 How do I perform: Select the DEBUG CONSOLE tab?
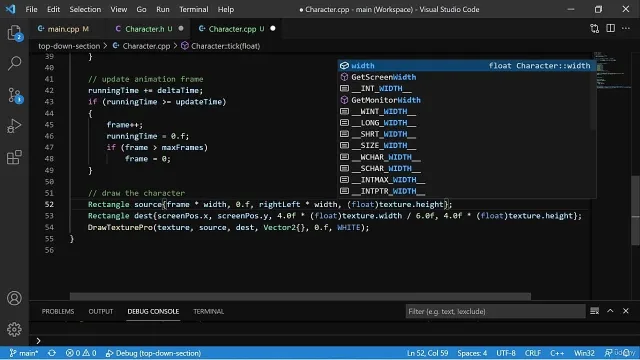click(153, 311)
